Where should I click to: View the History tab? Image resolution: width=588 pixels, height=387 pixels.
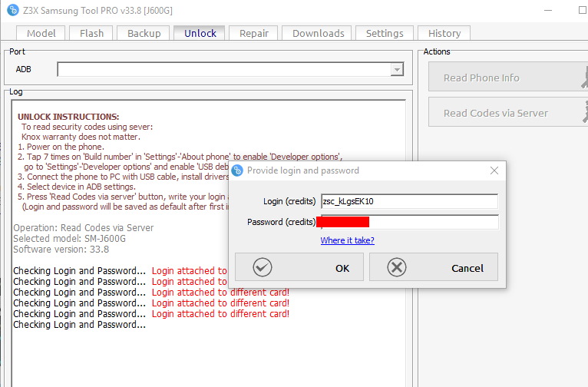(444, 33)
